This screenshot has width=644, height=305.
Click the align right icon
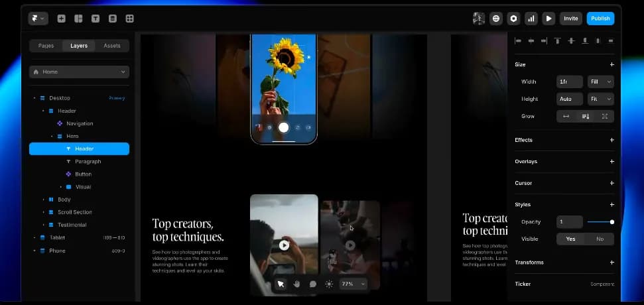click(545, 40)
